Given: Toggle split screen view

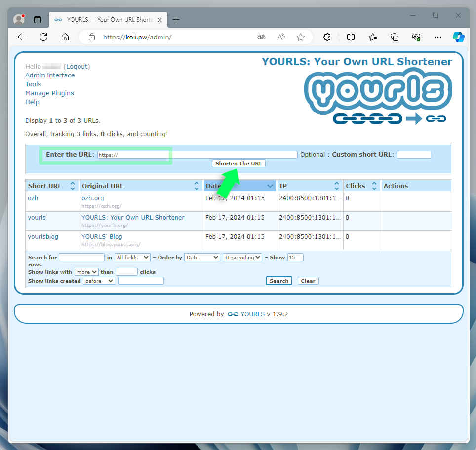Looking at the screenshot, I should (x=351, y=37).
